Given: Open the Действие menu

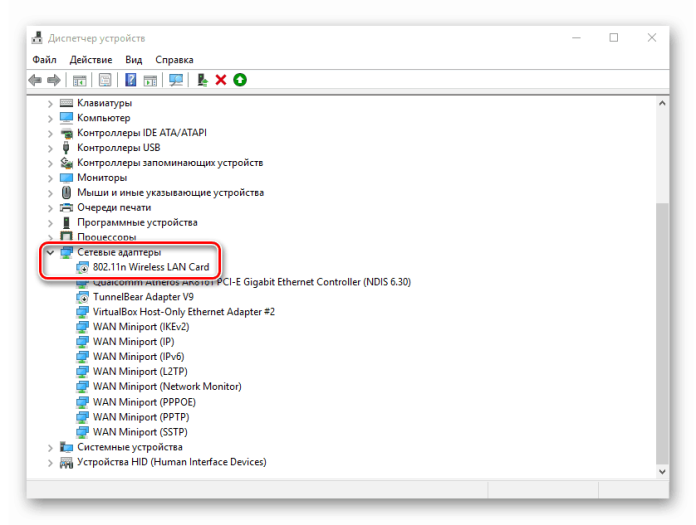Looking at the screenshot, I should [90, 60].
